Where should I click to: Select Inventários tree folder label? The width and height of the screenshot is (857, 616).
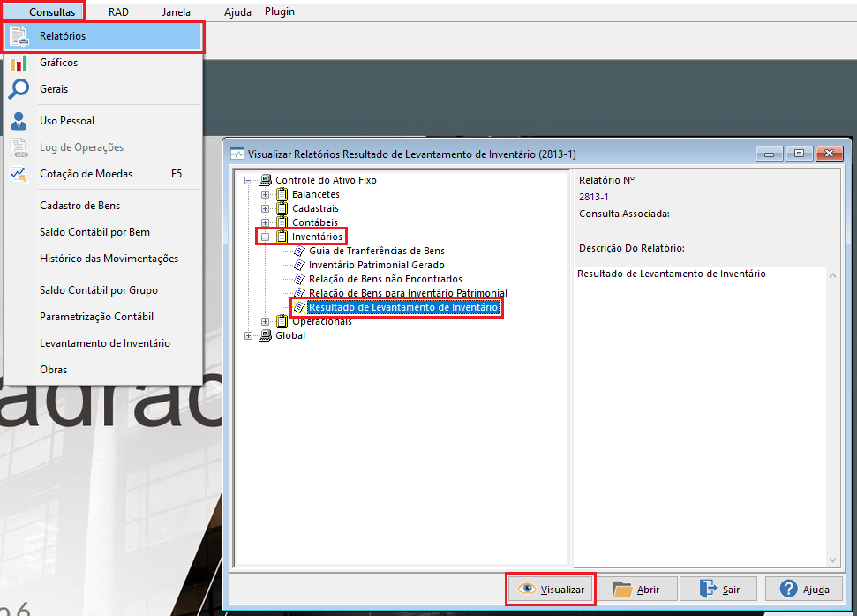click(317, 237)
